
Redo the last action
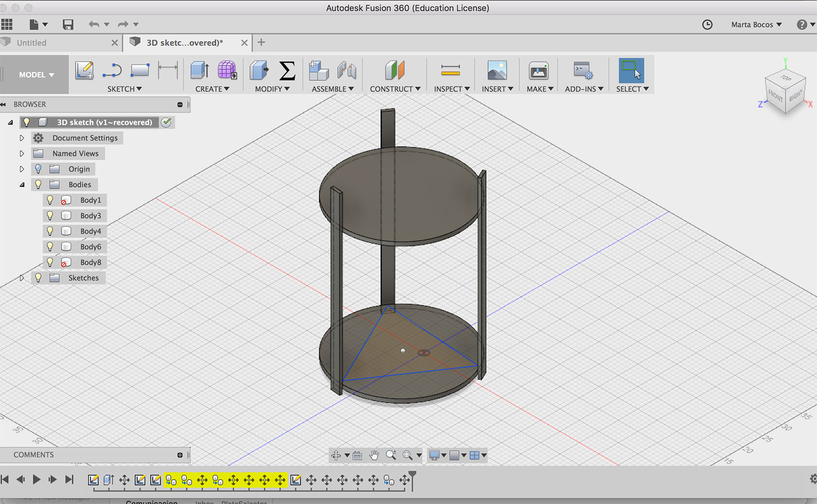[123, 24]
